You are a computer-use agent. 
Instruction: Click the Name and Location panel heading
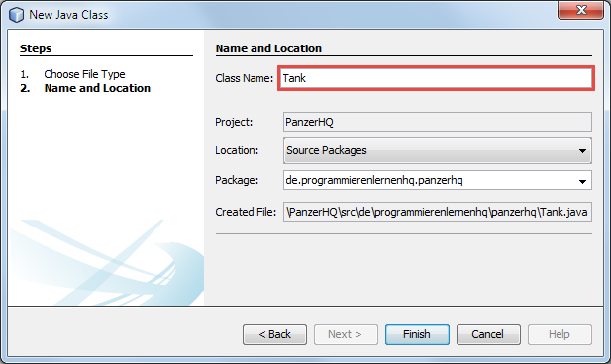[268, 48]
